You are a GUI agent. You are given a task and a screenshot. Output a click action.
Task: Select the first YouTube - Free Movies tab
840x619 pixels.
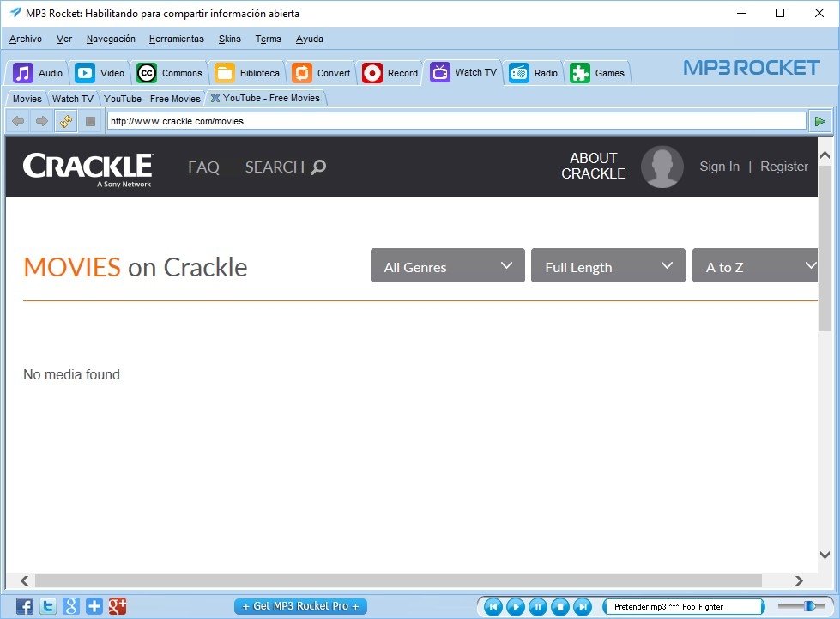(152, 99)
